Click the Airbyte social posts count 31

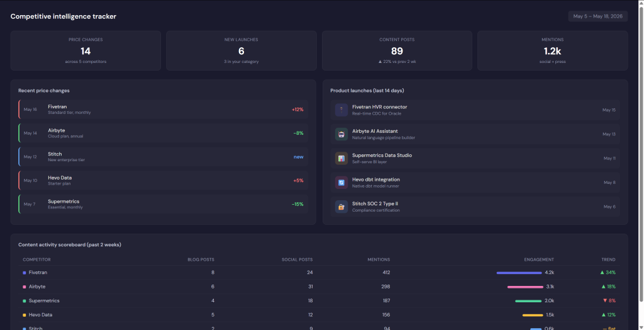tap(310, 287)
